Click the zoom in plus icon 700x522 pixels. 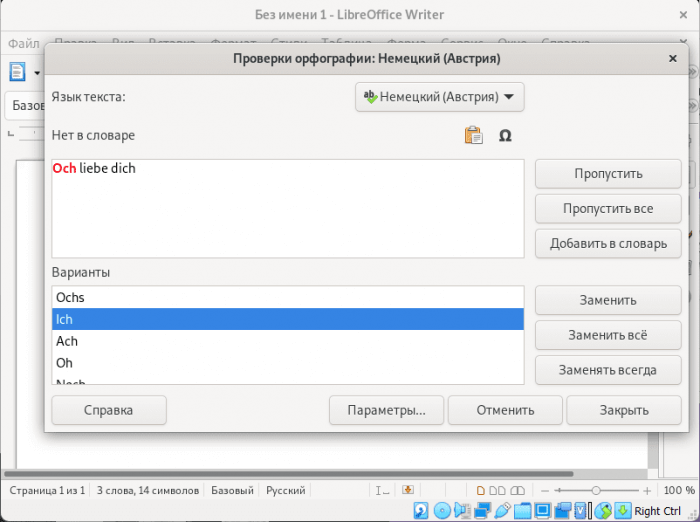pyautogui.click(x=647, y=491)
